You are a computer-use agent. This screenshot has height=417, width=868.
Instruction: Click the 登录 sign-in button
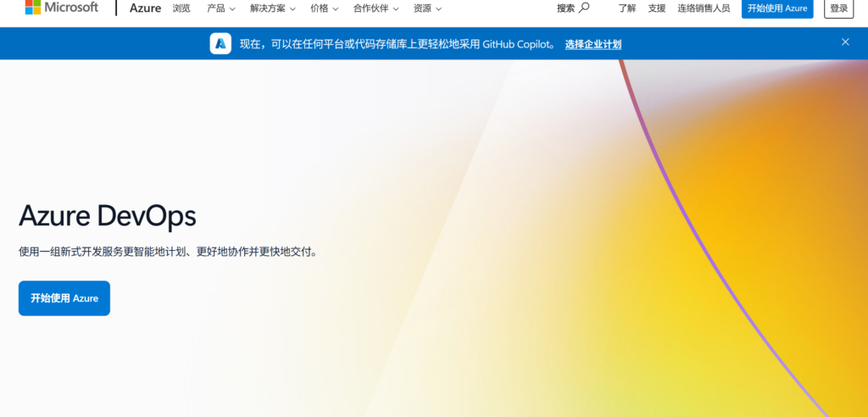point(838,8)
